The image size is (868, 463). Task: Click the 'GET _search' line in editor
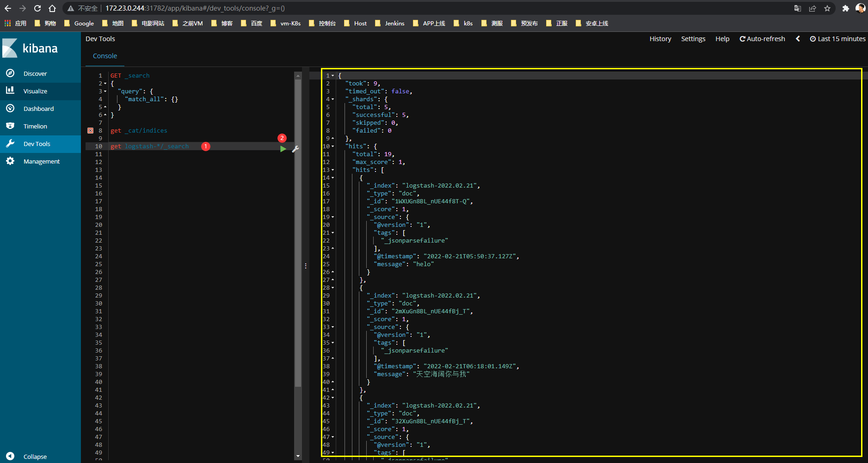(130, 76)
